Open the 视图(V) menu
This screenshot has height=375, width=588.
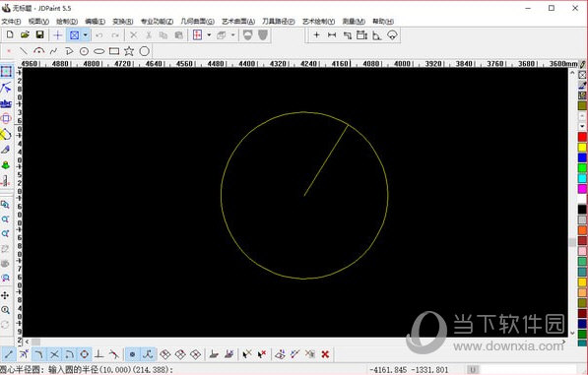[38, 22]
